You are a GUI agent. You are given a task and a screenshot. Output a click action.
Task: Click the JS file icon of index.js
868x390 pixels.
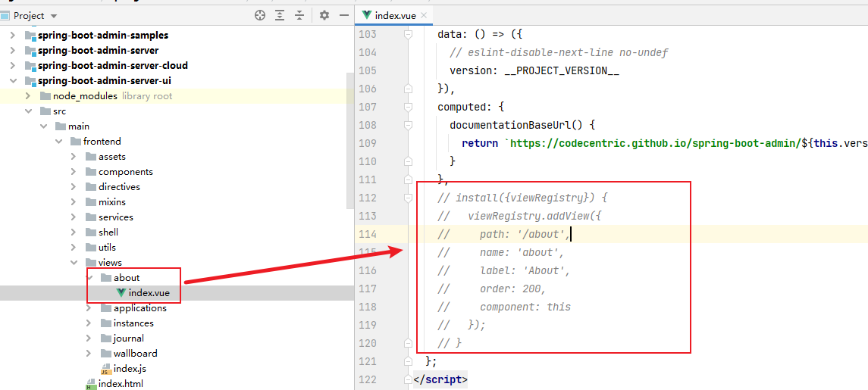105,369
